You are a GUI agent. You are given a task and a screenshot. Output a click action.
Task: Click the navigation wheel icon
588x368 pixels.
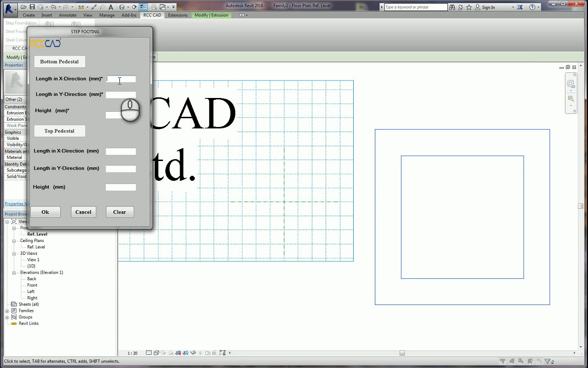[x=571, y=84]
